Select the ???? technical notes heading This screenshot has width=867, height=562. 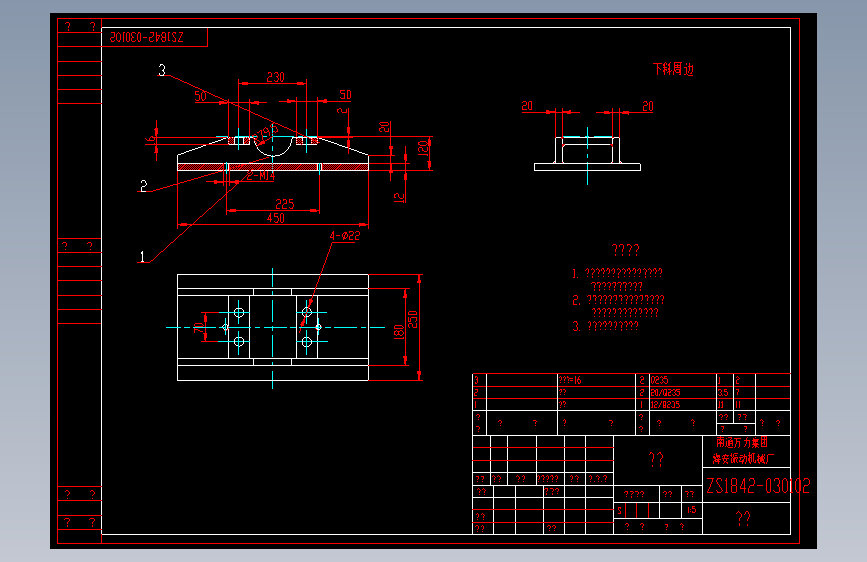point(625,250)
